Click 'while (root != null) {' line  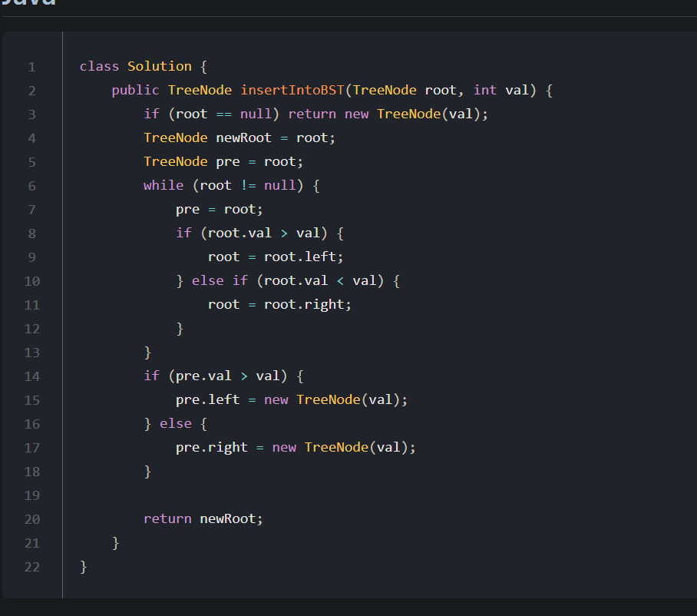231,185
